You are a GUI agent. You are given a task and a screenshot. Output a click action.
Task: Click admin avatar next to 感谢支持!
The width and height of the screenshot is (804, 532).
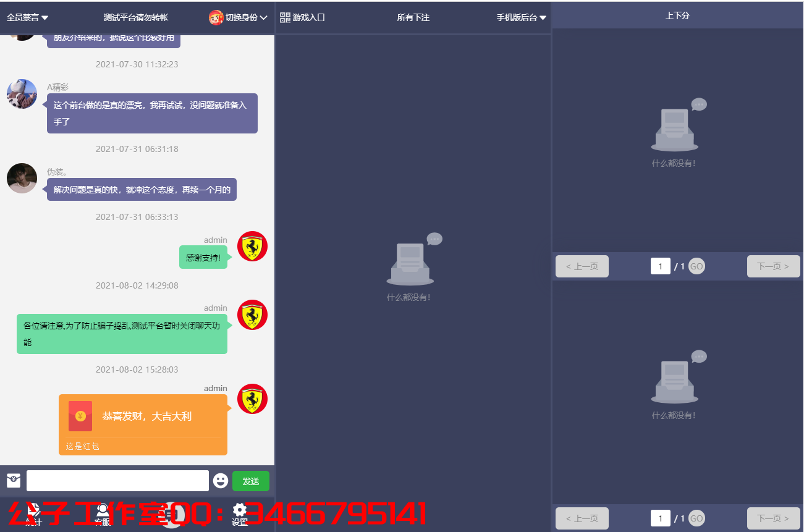click(x=252, y=247)
